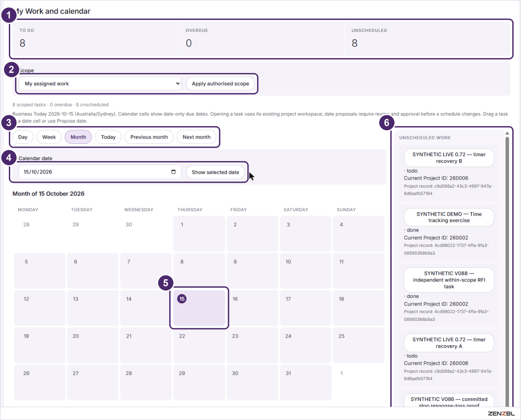The height and width of the screenshot is (420, 521).
Task: Select calendar cell for 14 October
Action: point(146,308)
